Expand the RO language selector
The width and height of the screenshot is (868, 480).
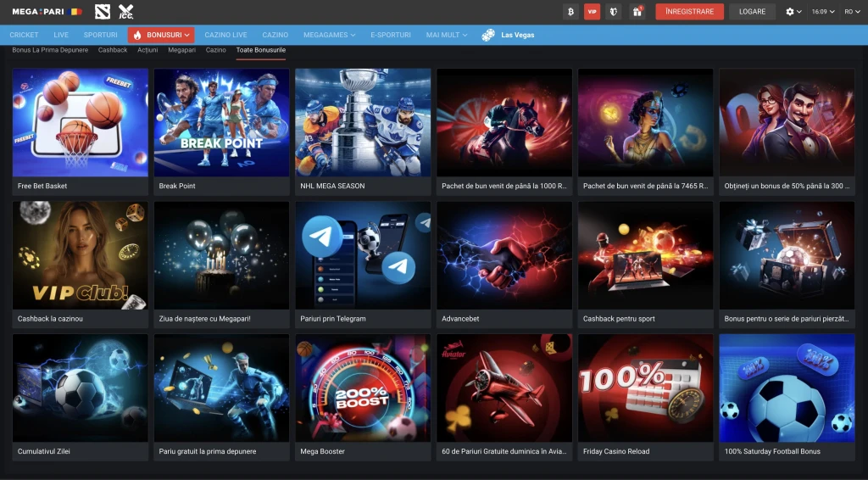[851, 12]
